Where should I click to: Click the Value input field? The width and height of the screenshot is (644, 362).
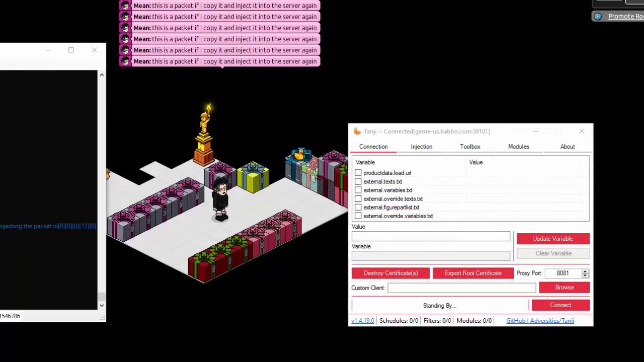tap(431, 237)
